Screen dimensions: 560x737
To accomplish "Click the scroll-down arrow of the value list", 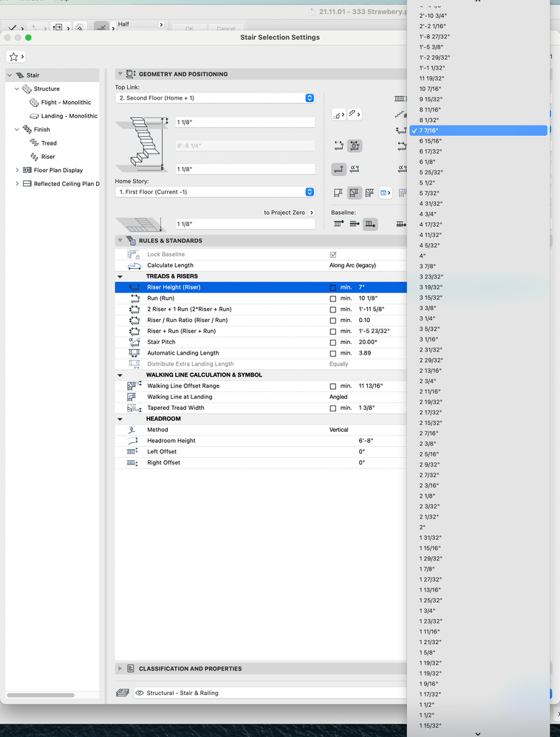I will (x=478, y=734).
